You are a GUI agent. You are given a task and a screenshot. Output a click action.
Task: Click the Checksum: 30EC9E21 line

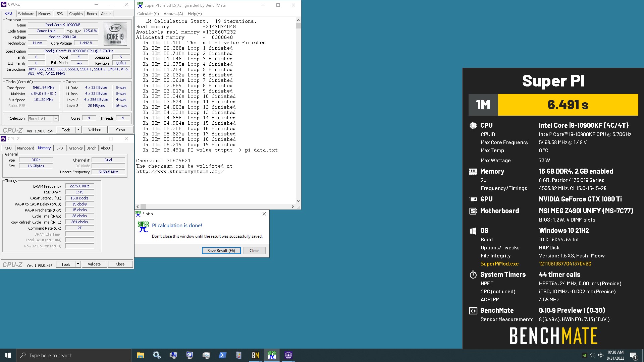click(163, 161)
